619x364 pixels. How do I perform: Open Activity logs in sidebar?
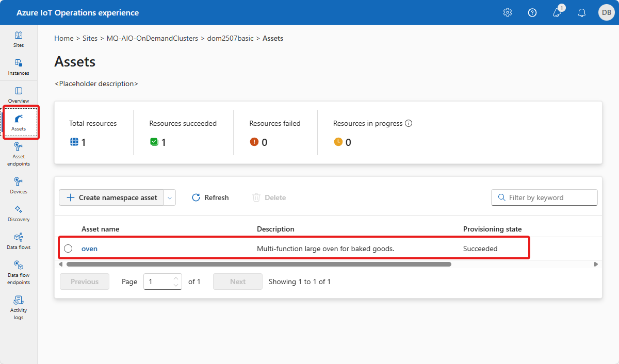[19, 307]
